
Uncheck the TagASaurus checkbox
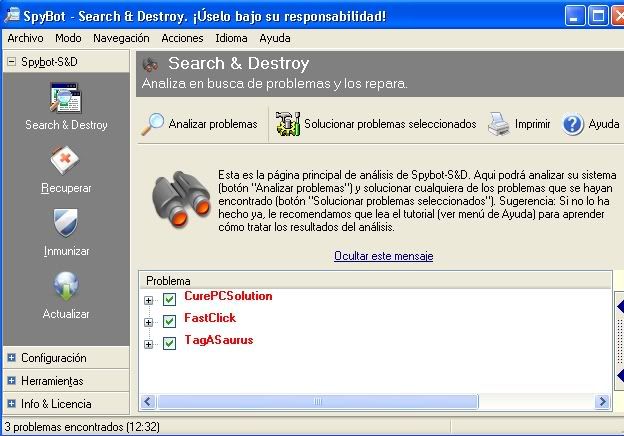[170, 343]
